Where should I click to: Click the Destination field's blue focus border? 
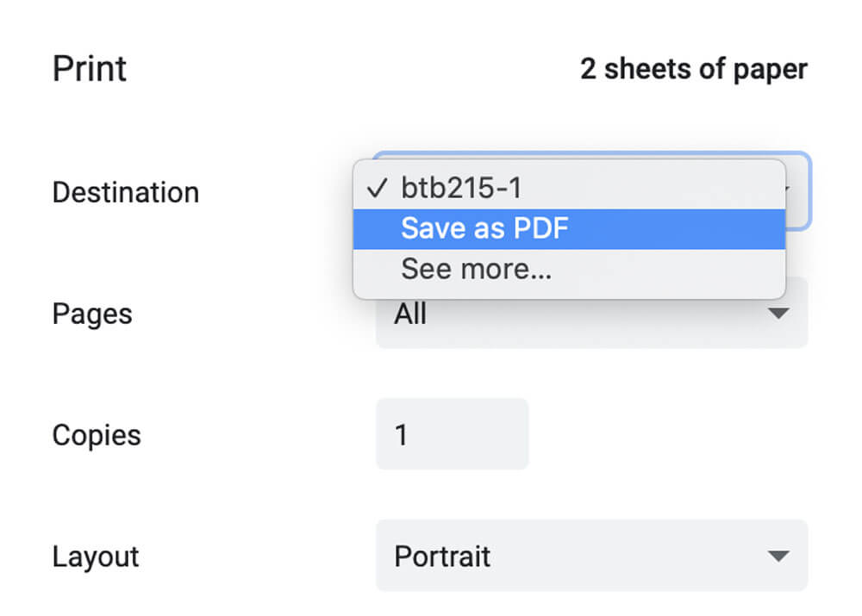pyautogui.click(x=809, y=191)
